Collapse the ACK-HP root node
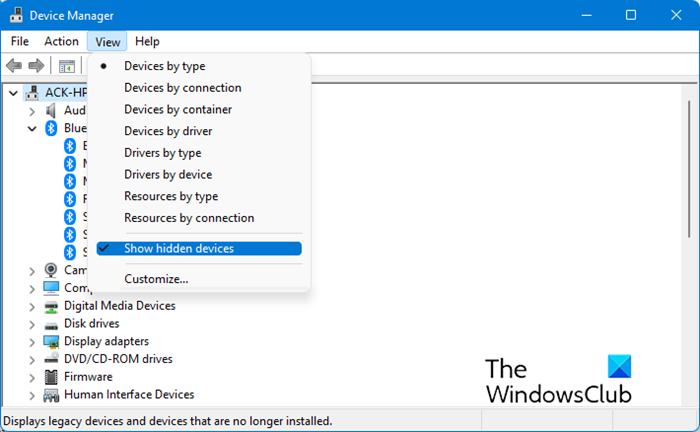The image size is (700, 432). [x=13, y=93]
